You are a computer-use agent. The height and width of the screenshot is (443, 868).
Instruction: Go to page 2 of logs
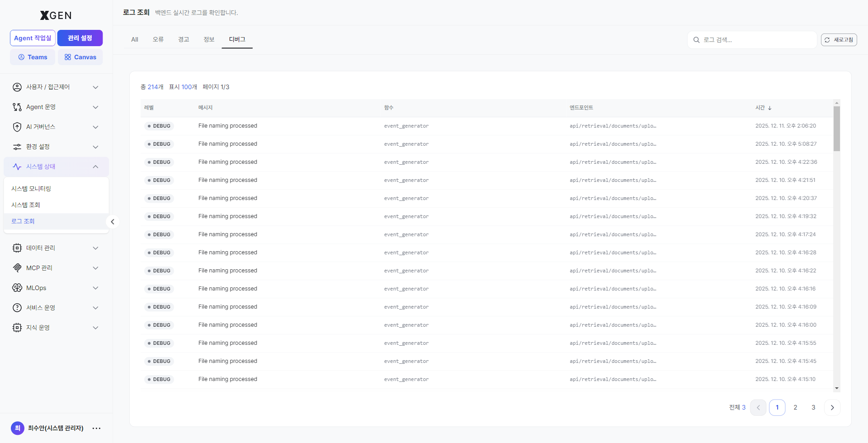pos(795,407)
